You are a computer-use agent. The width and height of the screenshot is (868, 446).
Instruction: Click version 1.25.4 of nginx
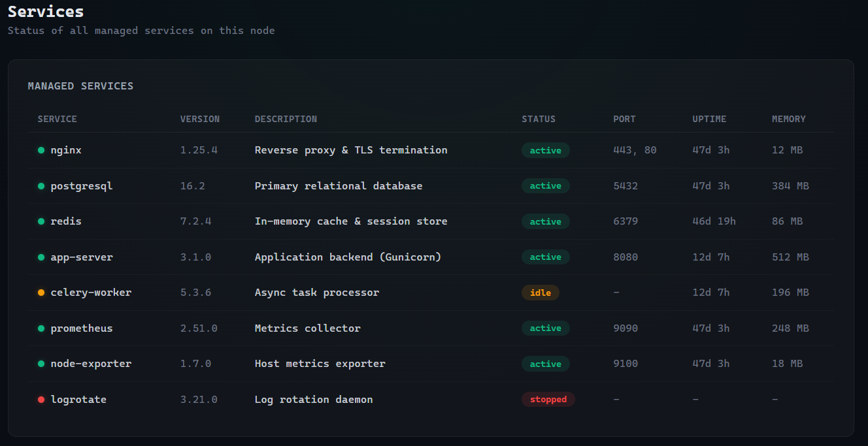tap(199, 150)
